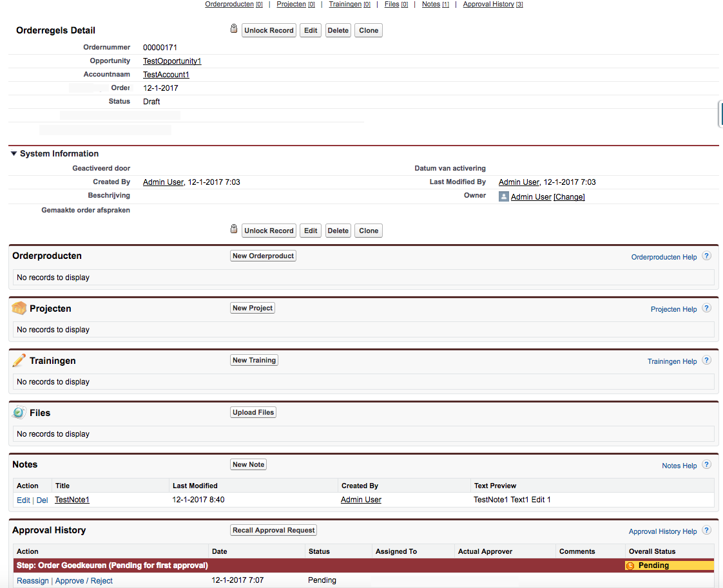Create a New Training
The width and height of the screenshot is (723, 588).
click(x=254, y=360)
